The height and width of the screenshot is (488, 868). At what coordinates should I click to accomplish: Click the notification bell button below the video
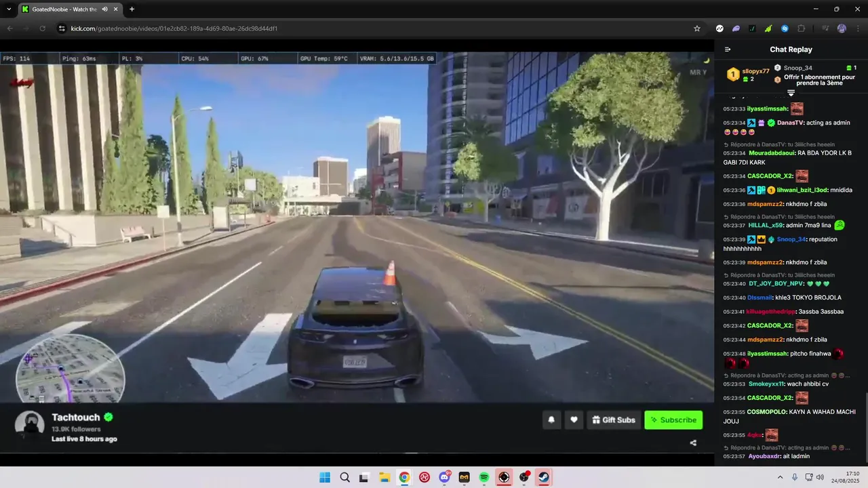[x=551, y=420]
